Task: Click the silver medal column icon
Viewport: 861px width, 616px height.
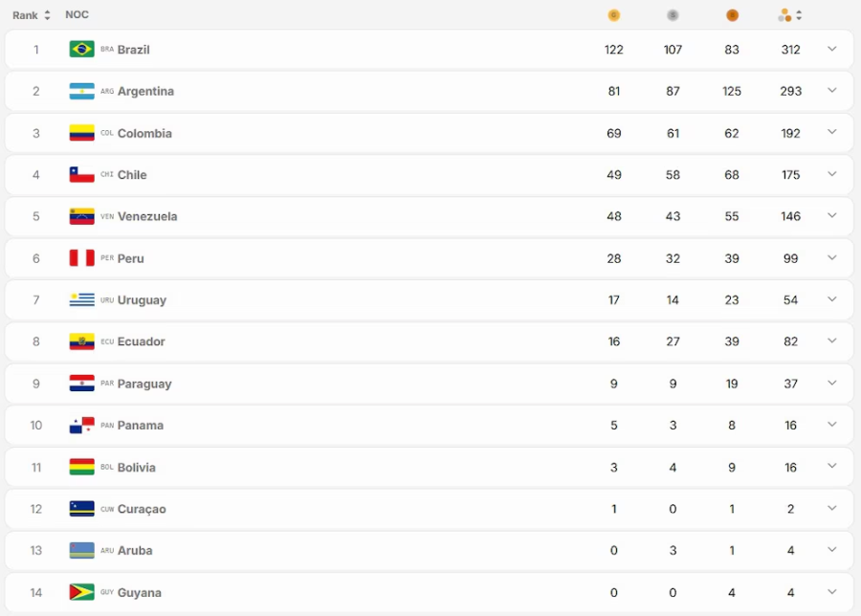Action: [673, 15]
